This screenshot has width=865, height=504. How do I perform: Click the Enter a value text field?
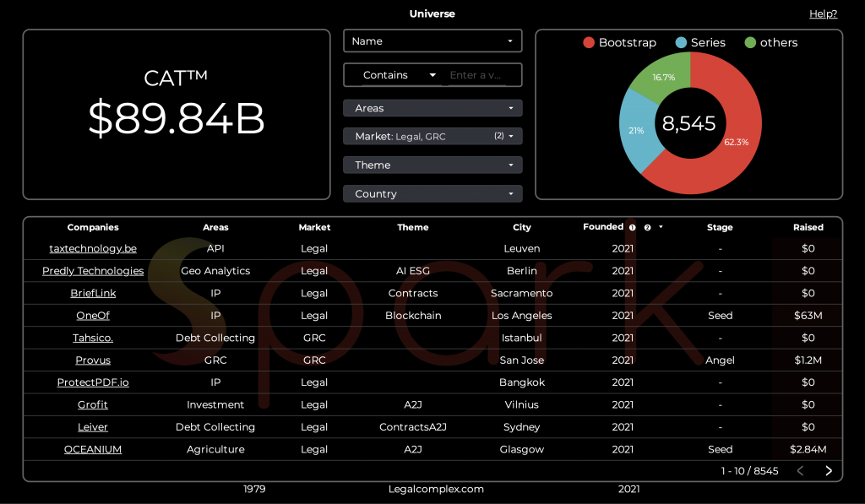pos(477,75)
